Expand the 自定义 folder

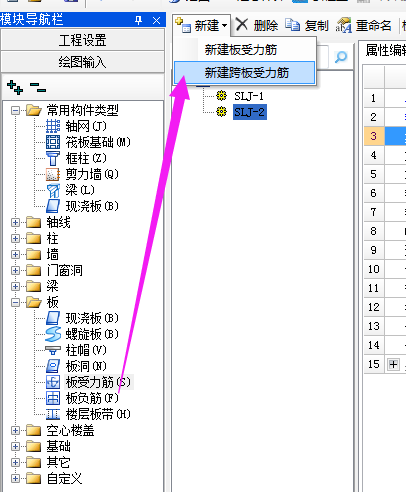15,478
